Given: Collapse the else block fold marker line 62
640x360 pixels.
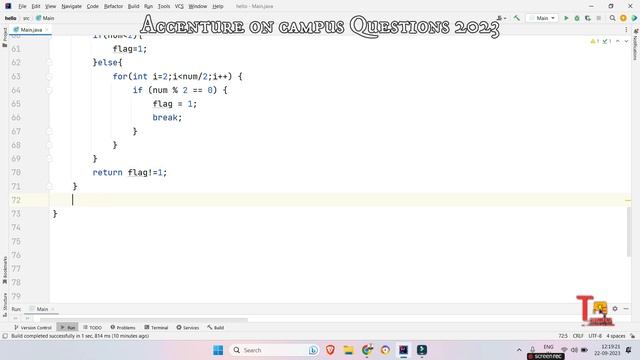Looking at the screenshot, I should [x=49, y=62].
